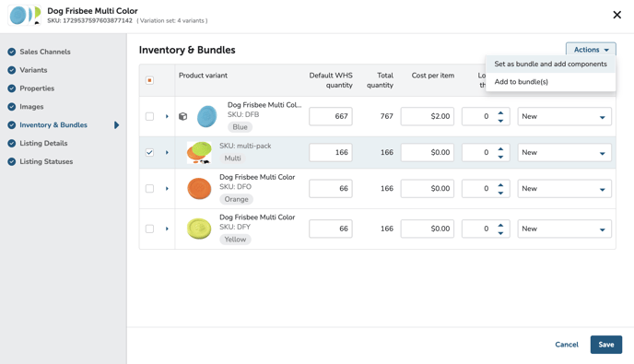
Task: Close the product dialog with the X
Action: click(617, 15)
